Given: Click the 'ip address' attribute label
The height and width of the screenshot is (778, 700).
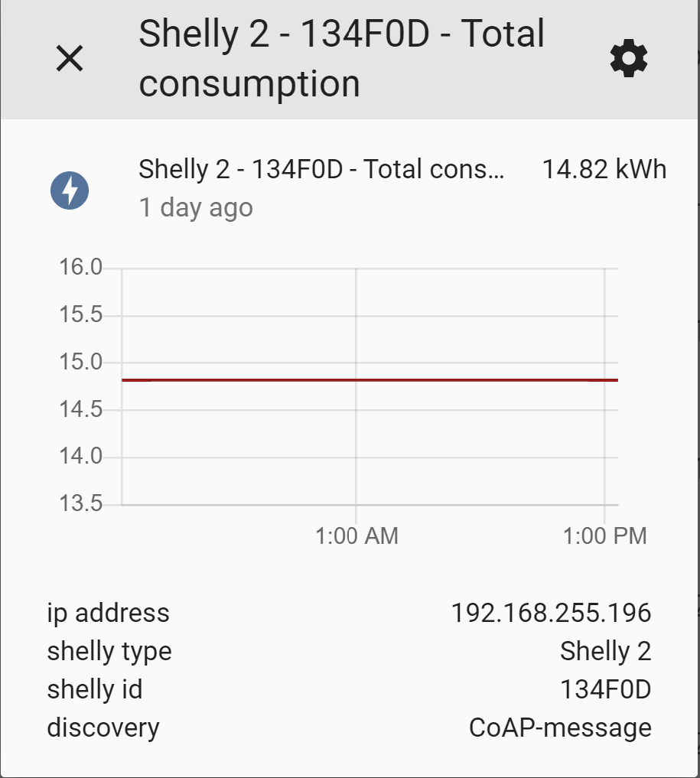Looking at the screenshot, I should tap(108, 614).
